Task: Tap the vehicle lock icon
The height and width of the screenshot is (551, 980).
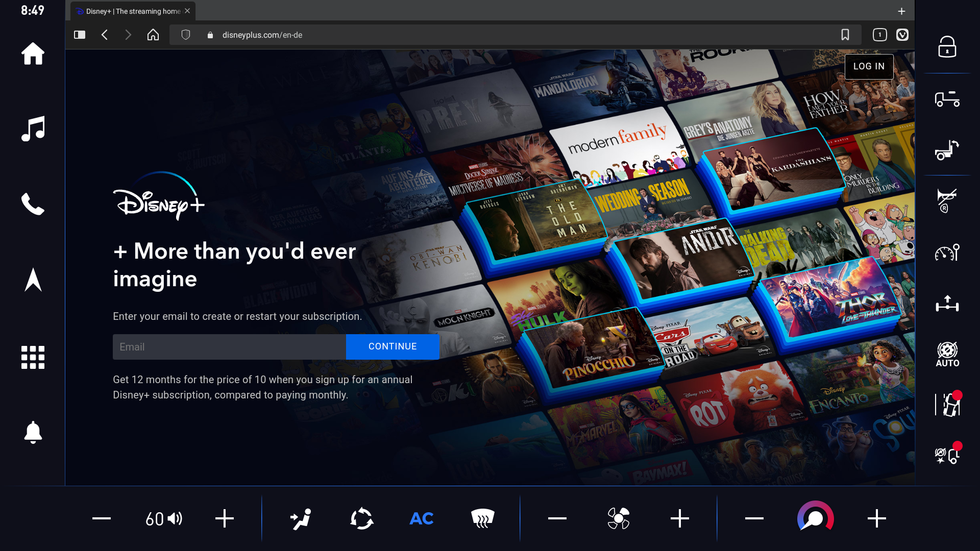Action: [947, 47]
